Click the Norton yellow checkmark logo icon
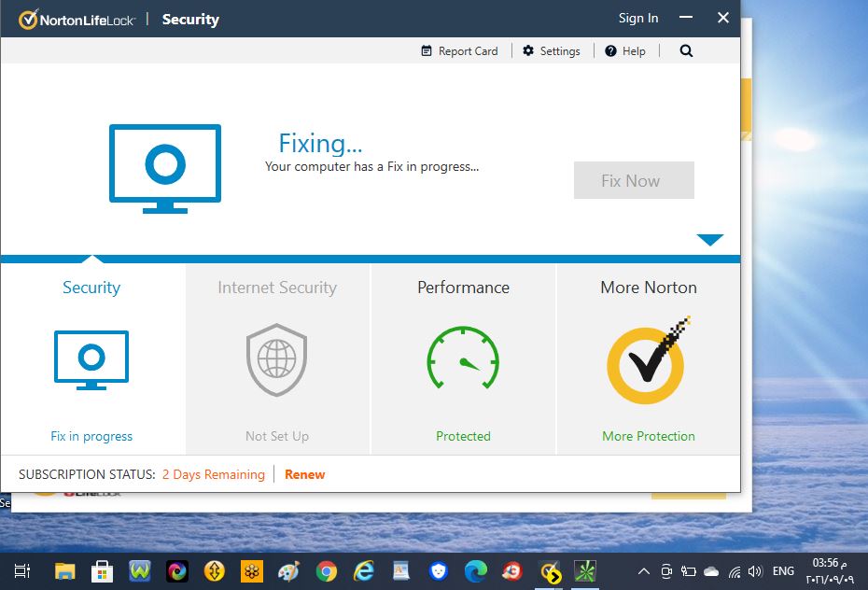868x590 pixels. coord(648,359)
